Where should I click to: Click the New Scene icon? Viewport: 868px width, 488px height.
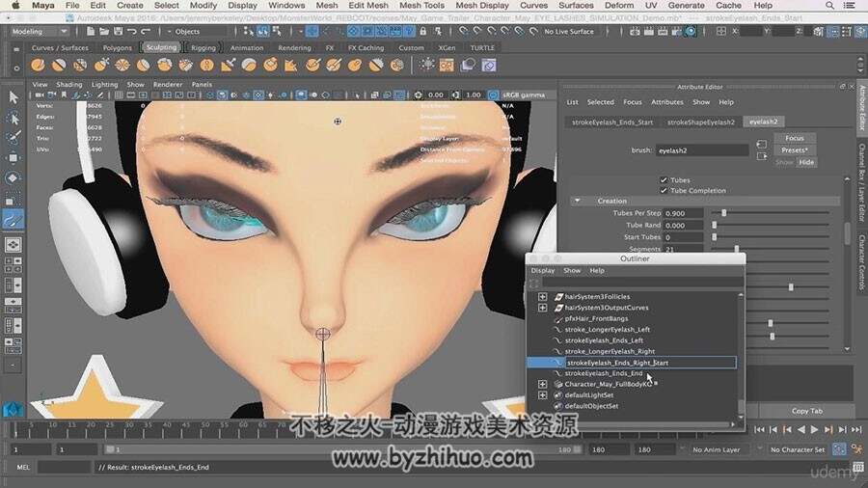pyautogui.click(x=91, y=32)
